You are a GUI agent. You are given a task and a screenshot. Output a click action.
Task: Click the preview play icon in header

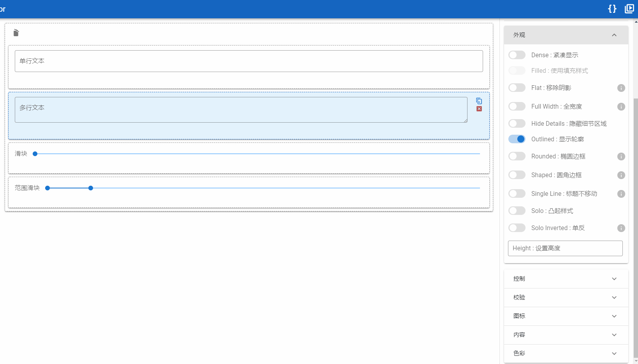click(x=629, y=9)
